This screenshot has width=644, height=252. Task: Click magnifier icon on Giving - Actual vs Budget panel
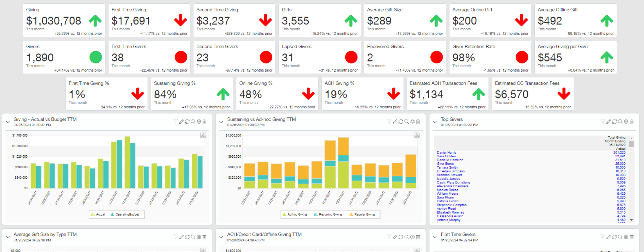pos(193,122)
